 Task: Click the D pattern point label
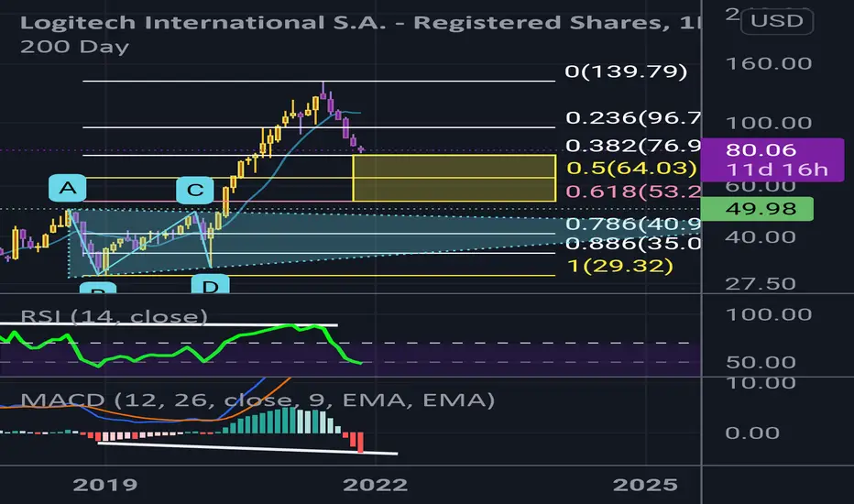point(210,284)
